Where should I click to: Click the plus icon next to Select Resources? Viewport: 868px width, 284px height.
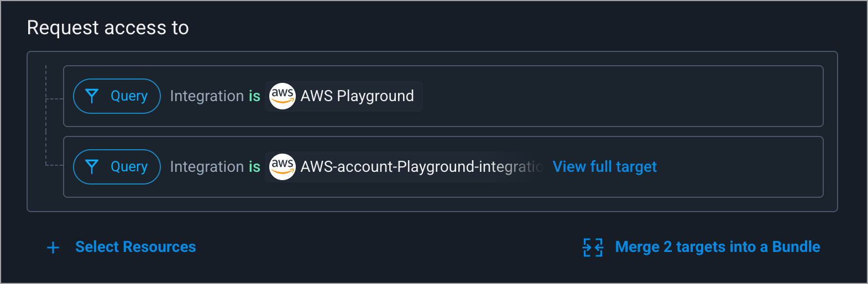pos(53,248)
